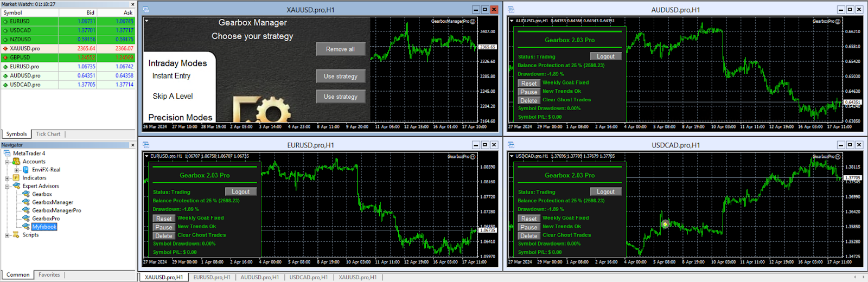Switch to the USDCAD.pro,H1 bottom chart tab
Image resolution: width=868 pixels, height=282 pixels.
pyautogui.click(x=309, y=277)
